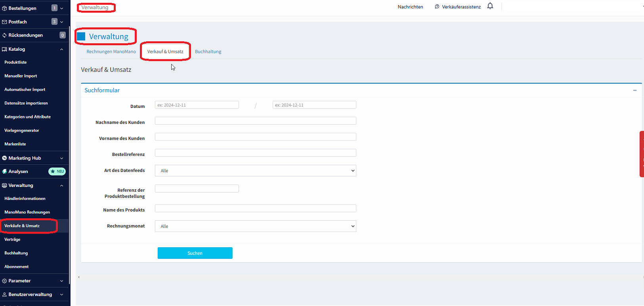Click the Marketing Hub icon
This screenshot has width=644, height=306.
(4, 158)
